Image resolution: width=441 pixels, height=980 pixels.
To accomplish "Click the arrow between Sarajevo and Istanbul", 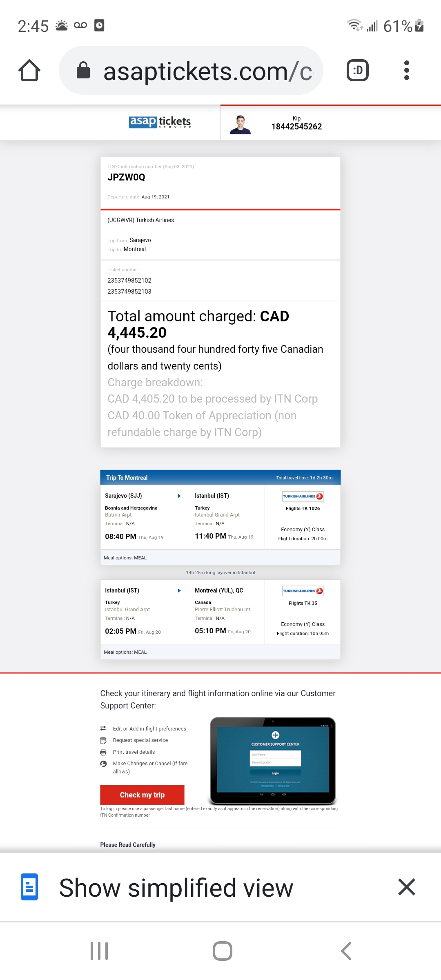I will (179, 496).
